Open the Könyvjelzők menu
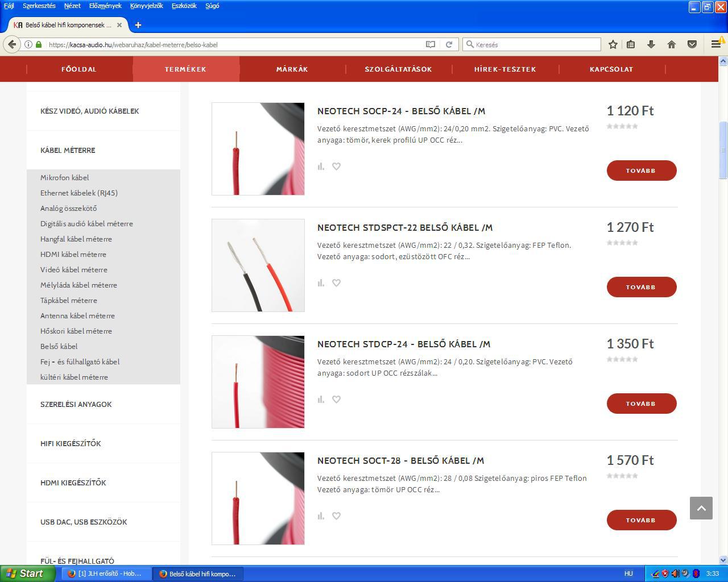This screenshot has height=582, width=728. pos(147,6)
